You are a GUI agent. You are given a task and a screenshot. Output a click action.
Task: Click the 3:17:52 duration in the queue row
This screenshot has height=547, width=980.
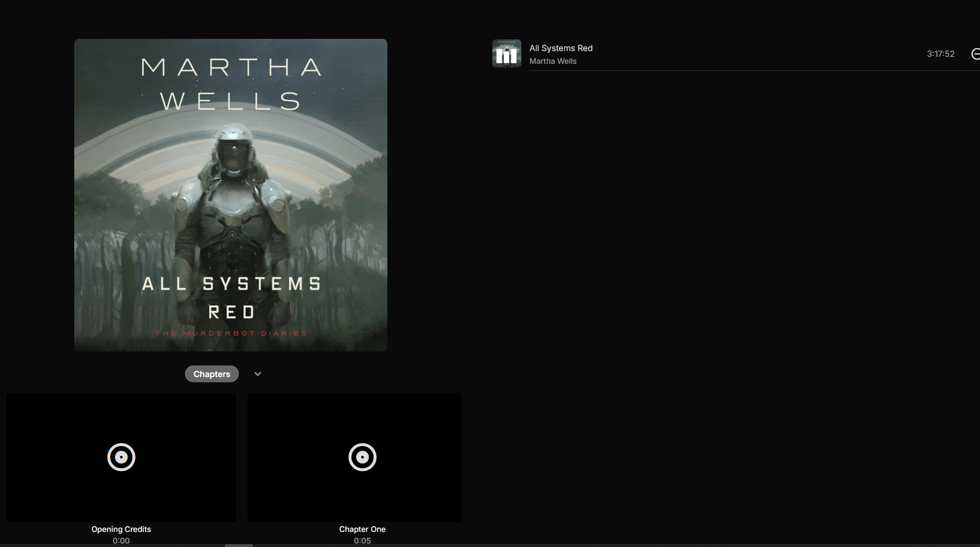pyautogui.click(x=941, y=54)
